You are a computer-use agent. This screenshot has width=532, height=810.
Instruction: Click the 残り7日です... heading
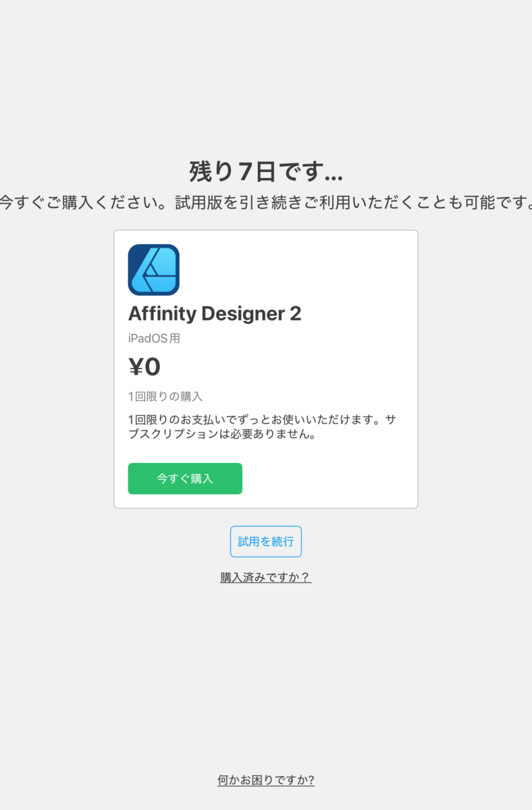[x=265, y=172]
